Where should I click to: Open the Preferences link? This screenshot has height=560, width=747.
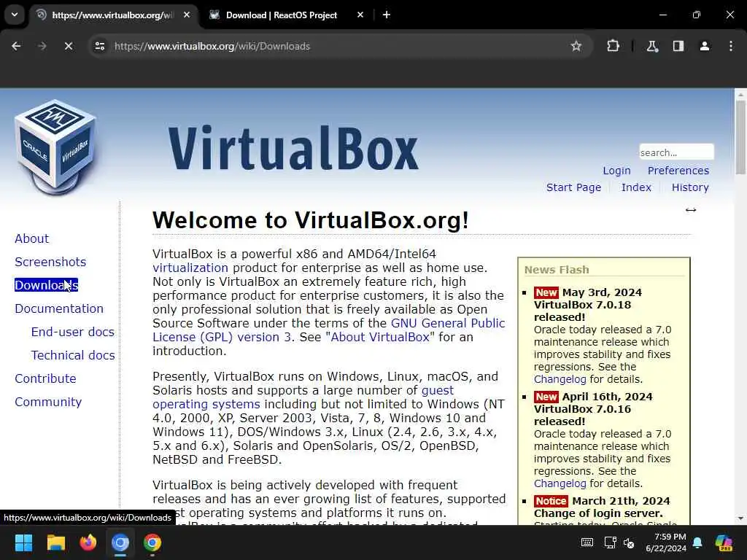click(x=678, y=171)
